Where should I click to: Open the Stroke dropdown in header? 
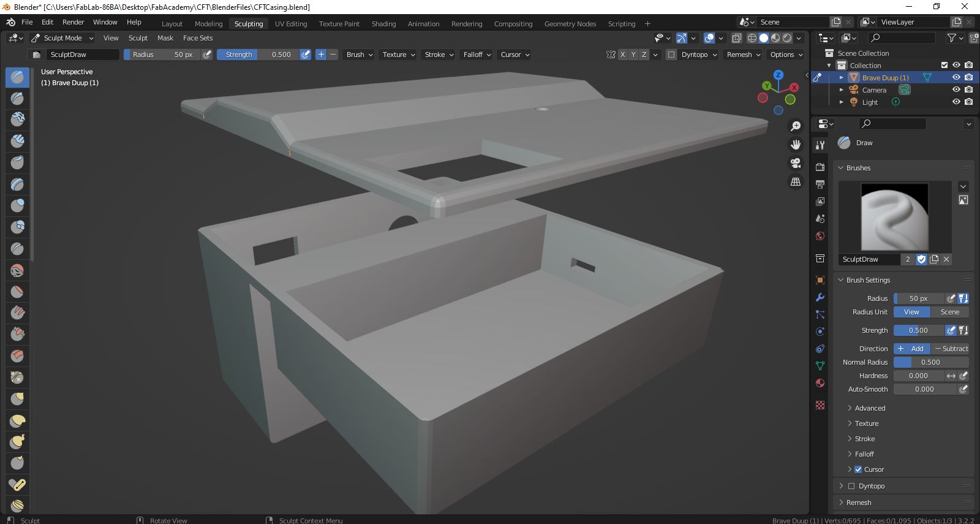438,55
